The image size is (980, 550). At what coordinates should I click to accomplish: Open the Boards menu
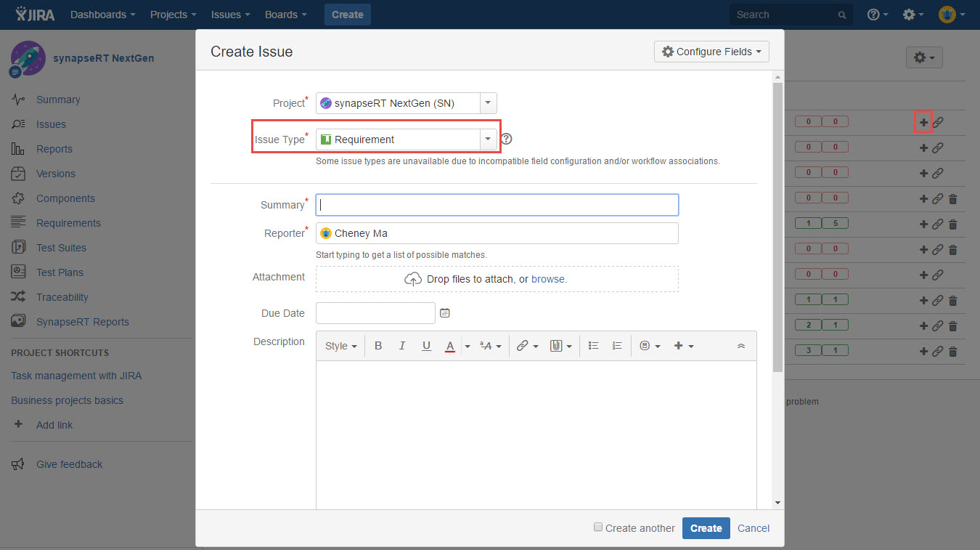click(286, 15)
